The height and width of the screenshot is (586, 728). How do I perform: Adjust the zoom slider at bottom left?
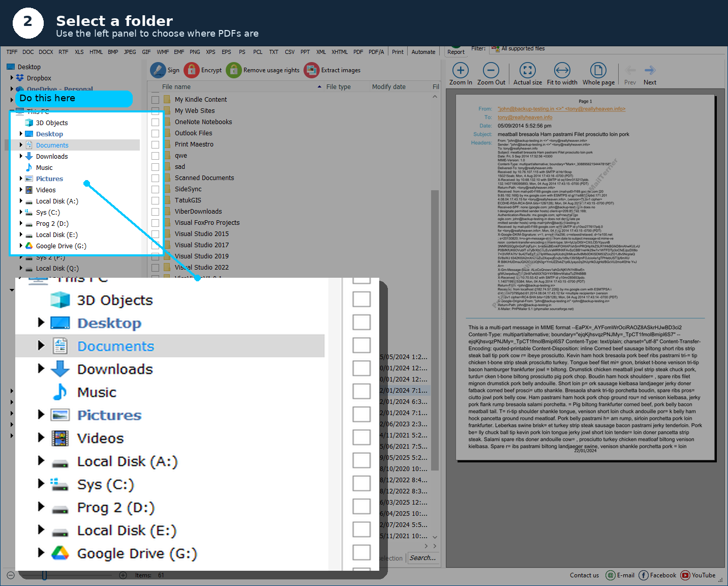(x=44, y=575)
